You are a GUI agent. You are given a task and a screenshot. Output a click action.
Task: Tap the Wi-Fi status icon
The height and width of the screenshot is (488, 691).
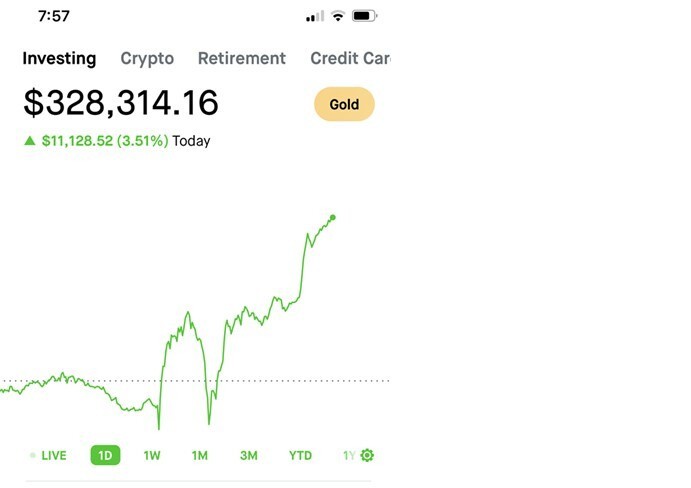coord(338,16)
